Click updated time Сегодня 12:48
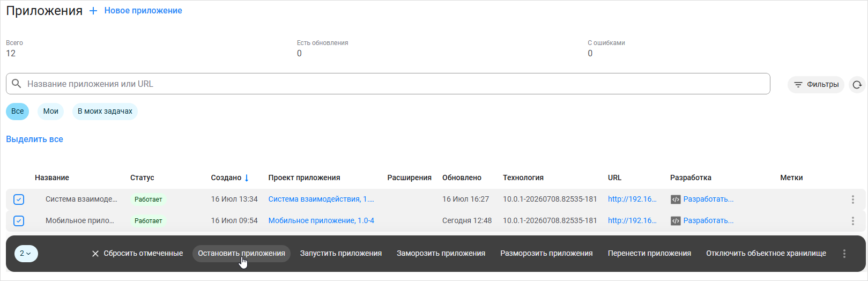Screen dimensions: 868x281 pos(467,221)
